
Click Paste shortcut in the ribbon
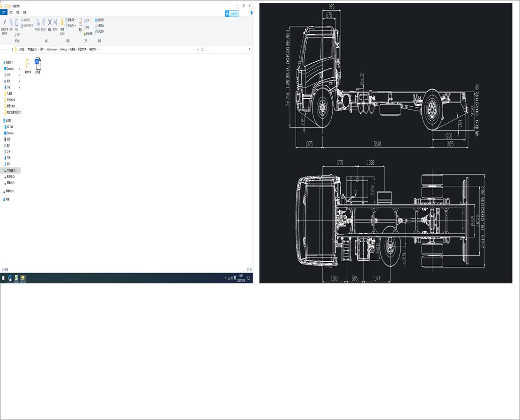click(27, 26)
